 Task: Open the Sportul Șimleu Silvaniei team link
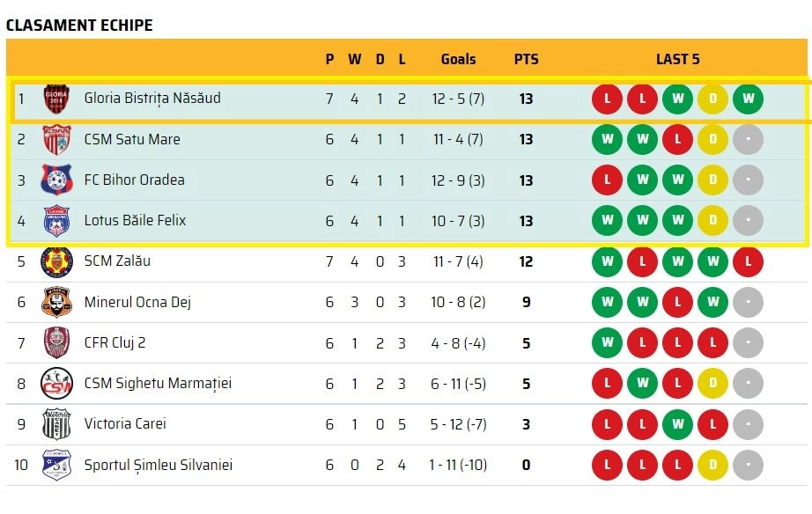(159, 465)
